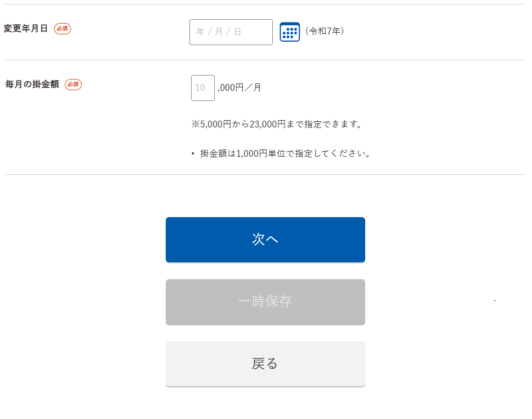Click the 5,000円 lower limit text
The width and height of the screenshot is (532, 419).
[216, 124]
